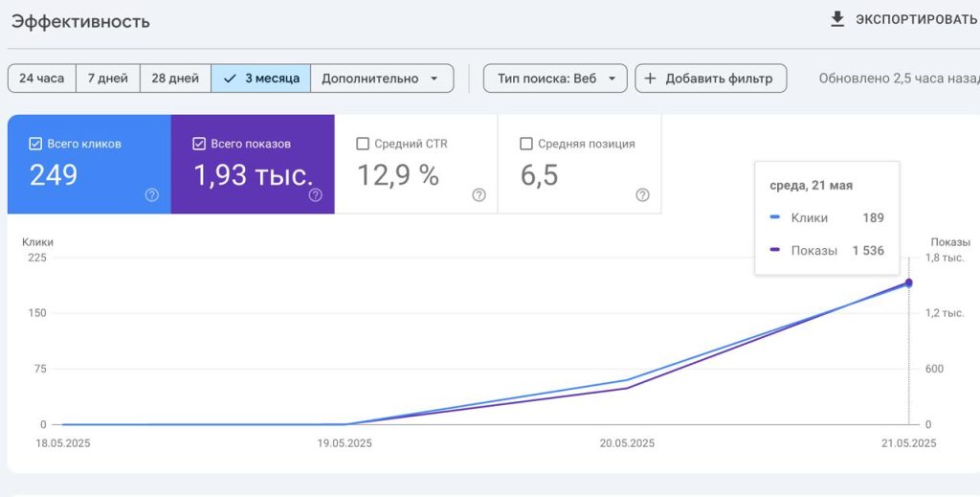Image resolution: width=980 pixels, height=497 pixels.
Task: Select the 24 часа range tab
Action: point(42,79)
